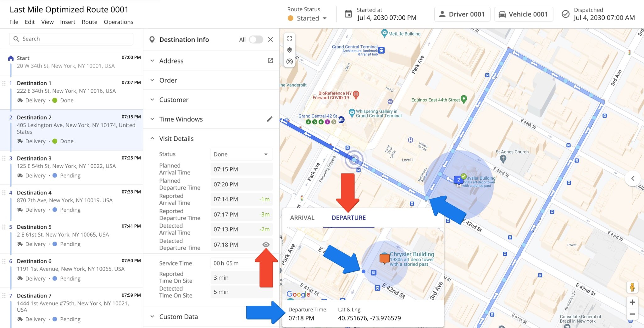This screenshot has height=328, width=644.
Task: Open address in external window icon
Action: click(270, 60)
